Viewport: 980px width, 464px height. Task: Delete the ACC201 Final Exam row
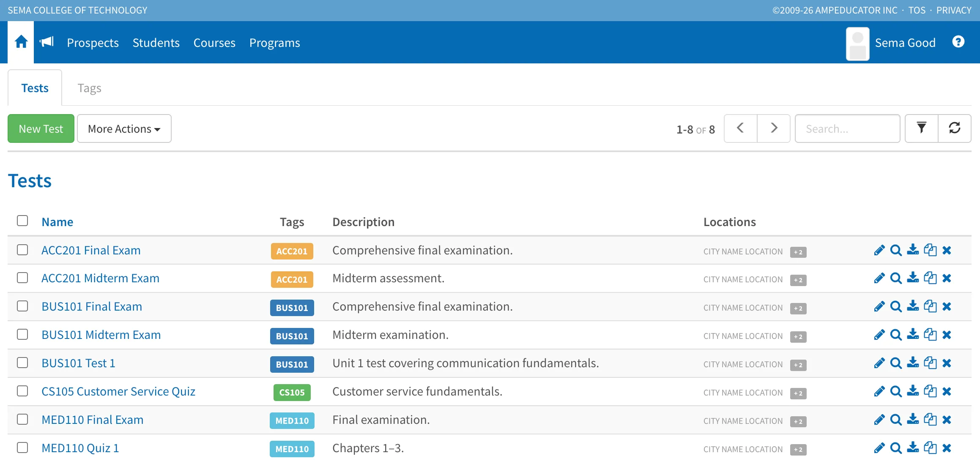(x=947, y=250)
